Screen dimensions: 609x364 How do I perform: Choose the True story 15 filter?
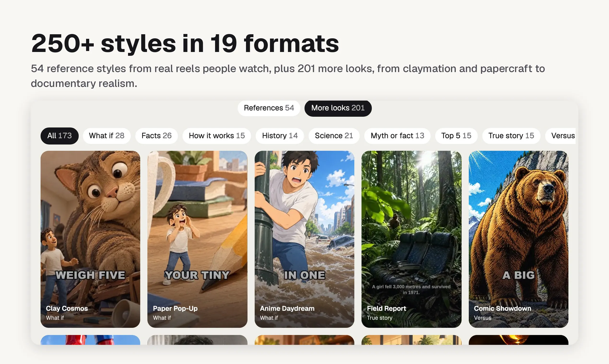pyautogui.click(x=511, y=136)
